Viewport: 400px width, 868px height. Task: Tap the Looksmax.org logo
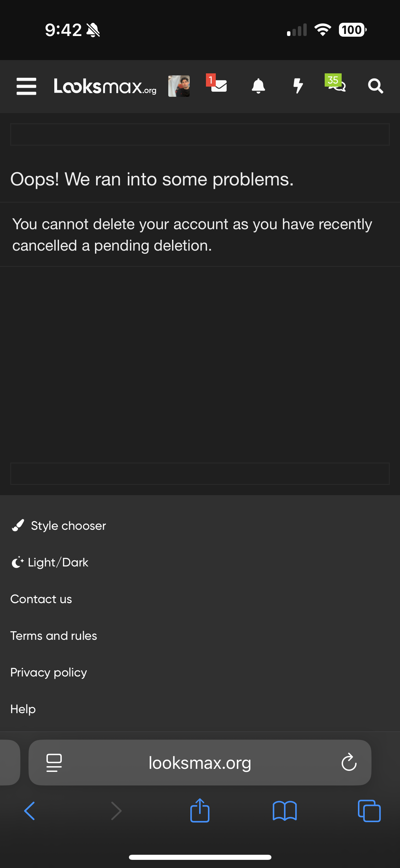(x=105, y=86)
